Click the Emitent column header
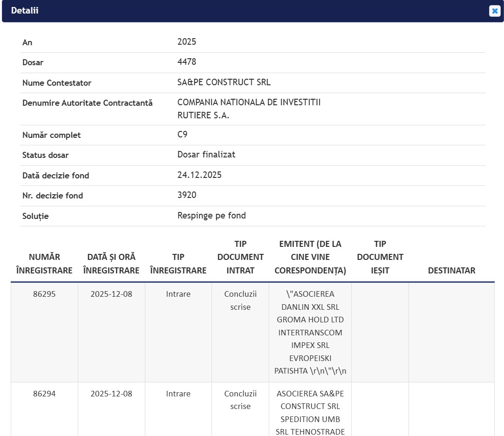Viewport: 504px width, 436px height. [x=310, y=257]
